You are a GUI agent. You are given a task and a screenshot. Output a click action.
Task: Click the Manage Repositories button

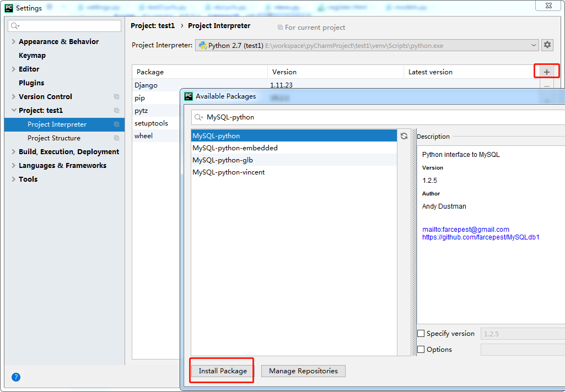click(303, 371)
